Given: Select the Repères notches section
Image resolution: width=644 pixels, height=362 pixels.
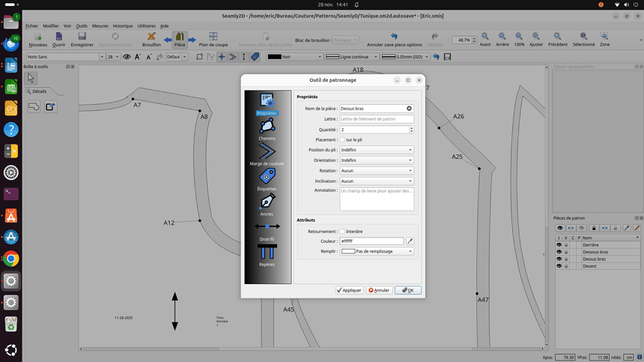Looking at the screenshot, I should [x=267, y=253].
